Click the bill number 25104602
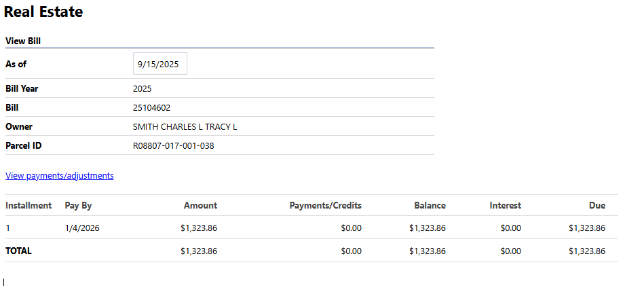644x286 pixels. (152, 107)
